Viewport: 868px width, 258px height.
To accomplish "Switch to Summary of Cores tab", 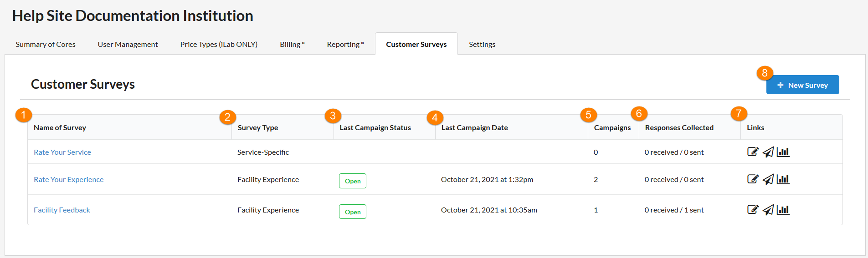I will pos(46,44).
